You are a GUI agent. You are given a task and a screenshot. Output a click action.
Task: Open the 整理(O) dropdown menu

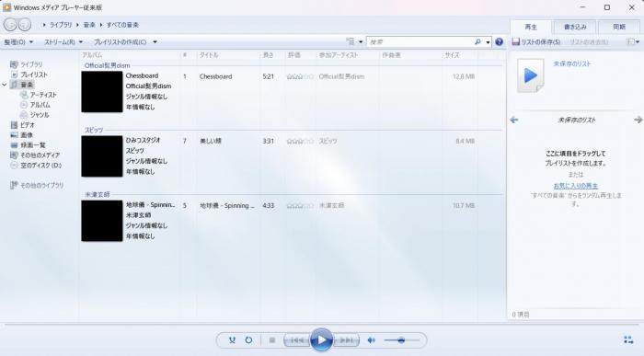[18, 42]
